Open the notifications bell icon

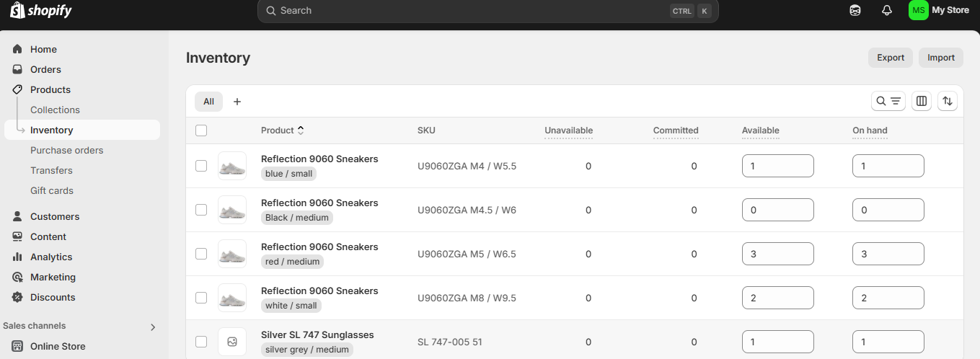click(x=887, y=11)
